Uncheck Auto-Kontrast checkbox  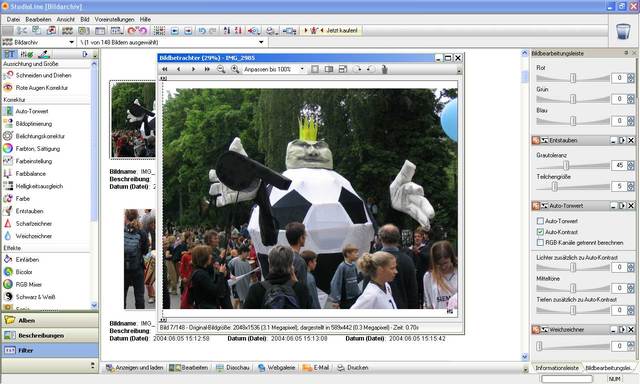(x=540, y=232)
